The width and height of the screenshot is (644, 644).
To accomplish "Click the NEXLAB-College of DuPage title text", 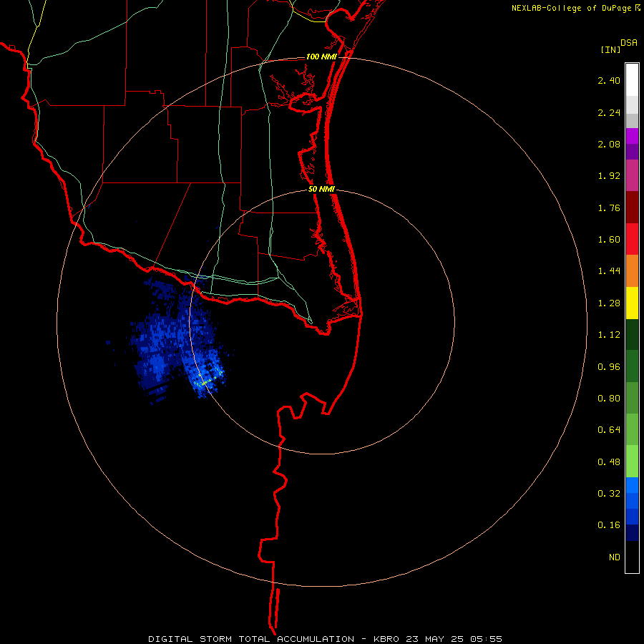I will pos(571,8).
